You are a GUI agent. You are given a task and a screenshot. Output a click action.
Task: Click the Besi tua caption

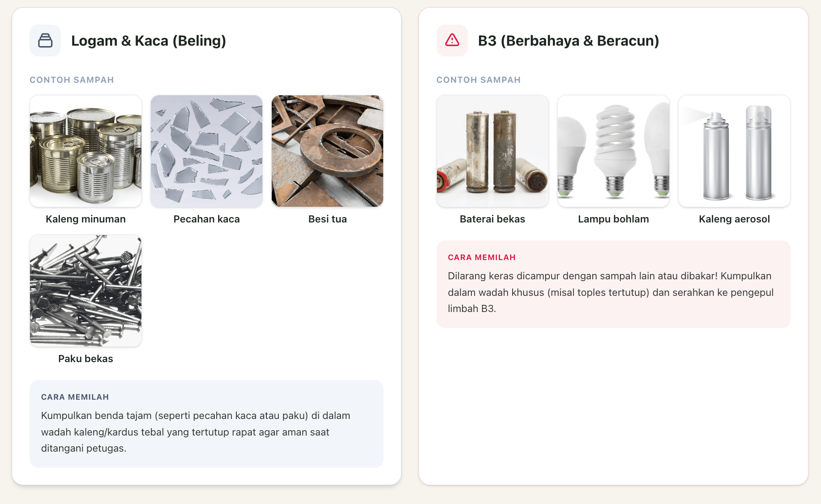pyautogui.click(x=328, y=219)
